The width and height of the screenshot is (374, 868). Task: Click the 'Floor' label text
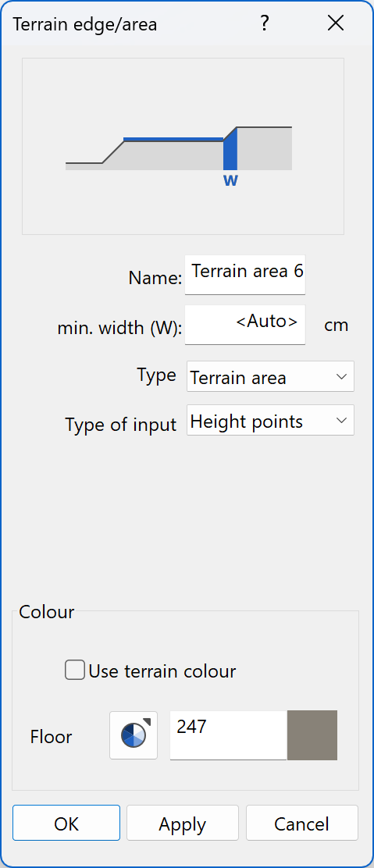(51, 737)
